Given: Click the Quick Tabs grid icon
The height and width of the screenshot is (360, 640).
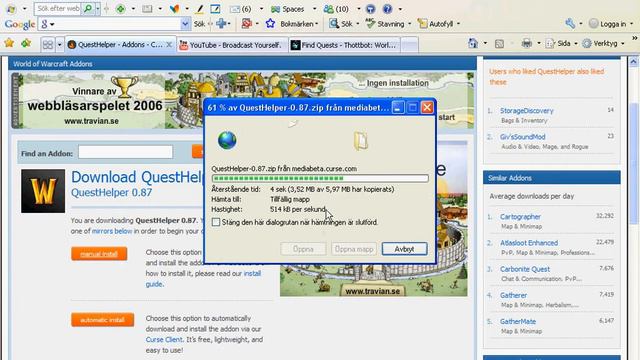Looking at the screenshot, I should (48, 44).
